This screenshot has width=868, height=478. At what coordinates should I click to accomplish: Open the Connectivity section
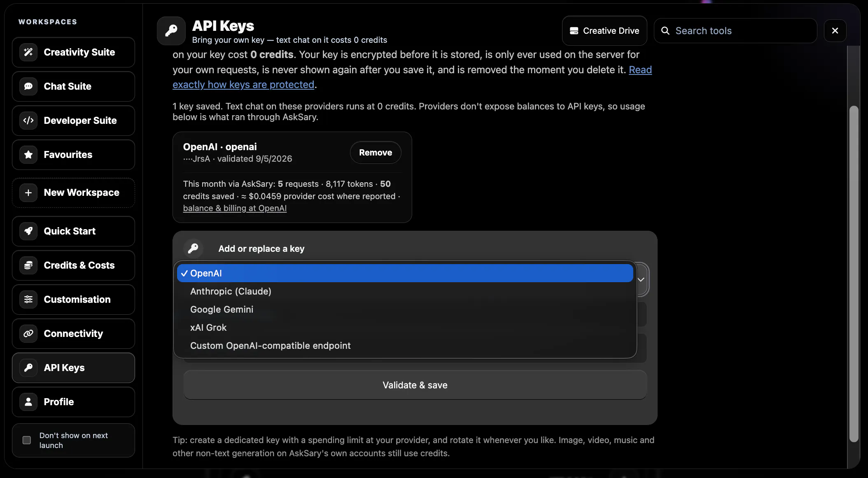(73, 334)
